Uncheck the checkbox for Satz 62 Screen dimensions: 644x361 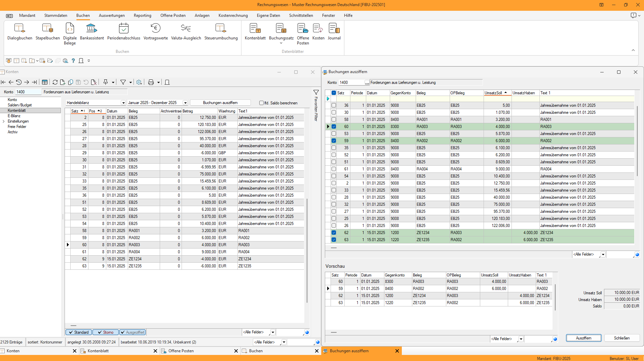pos(334,233)
